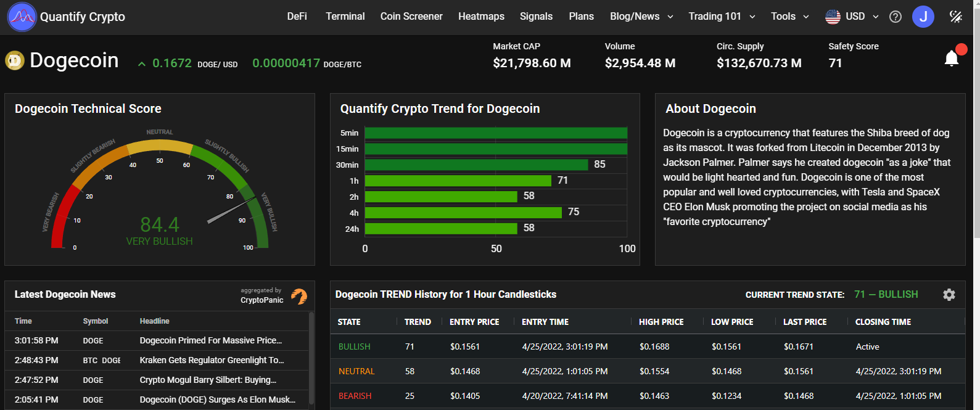Open headline Dogecoin Primed For Massive Price
Viewport: 980px width, 410px height.
pos(210,340)
